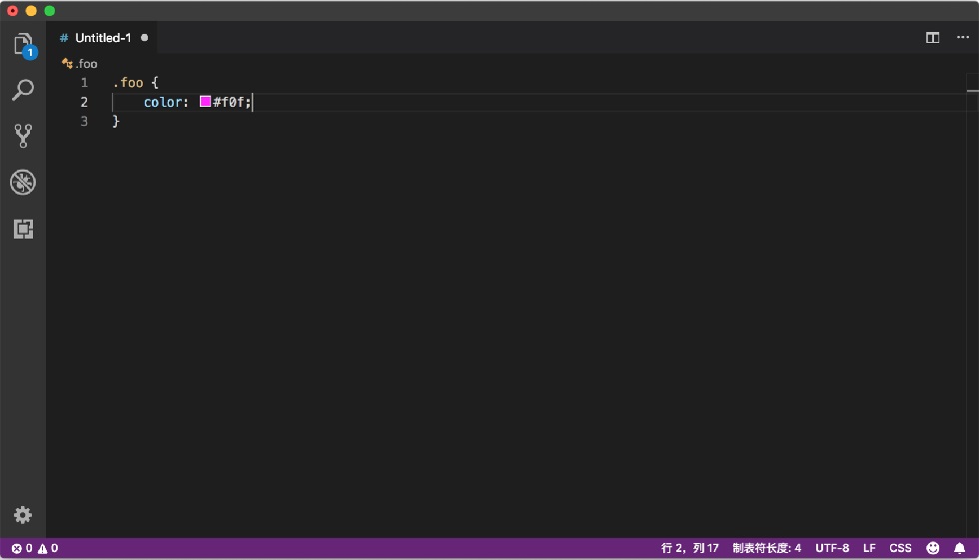This screenshot has width=979, height=560.
Task: Select the Untitled-1 editor tab
Action: [104, 38]
